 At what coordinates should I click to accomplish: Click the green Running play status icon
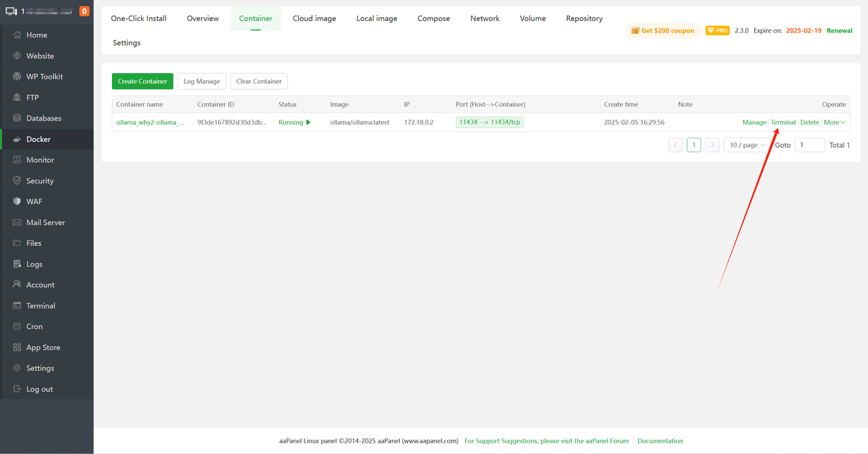pyautogui.click(x=309, y=123)
